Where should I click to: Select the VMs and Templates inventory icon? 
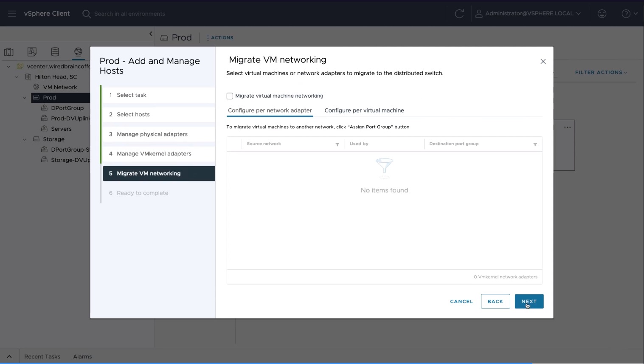click(x=32, y=52)
